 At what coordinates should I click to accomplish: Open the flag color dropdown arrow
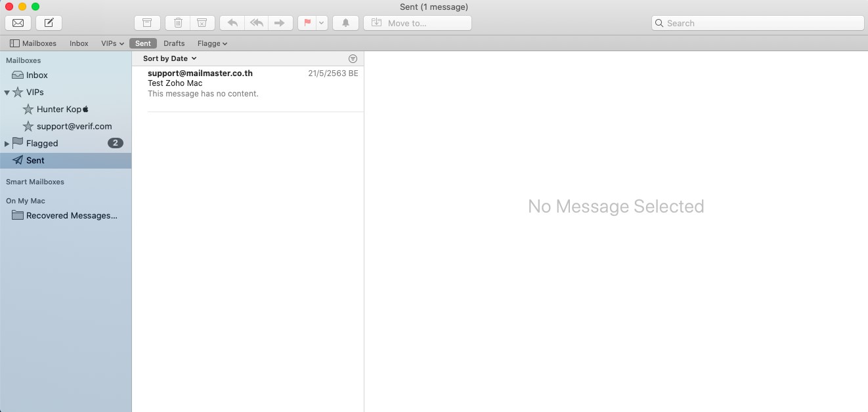(322, 23)
